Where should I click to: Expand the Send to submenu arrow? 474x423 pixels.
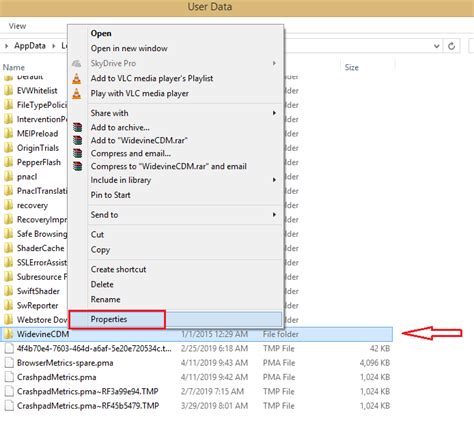click(274, 214)
